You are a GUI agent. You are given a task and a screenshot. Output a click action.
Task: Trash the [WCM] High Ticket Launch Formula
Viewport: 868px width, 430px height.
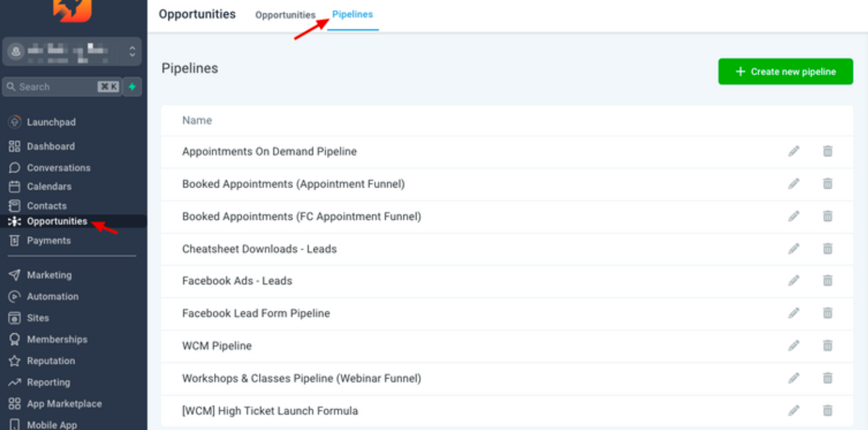coord(827,410)
